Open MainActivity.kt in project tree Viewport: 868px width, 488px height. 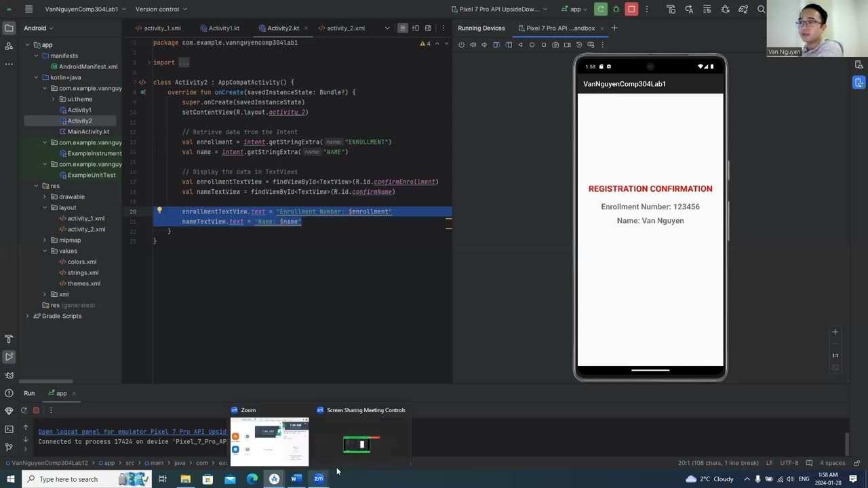[88, 131]
